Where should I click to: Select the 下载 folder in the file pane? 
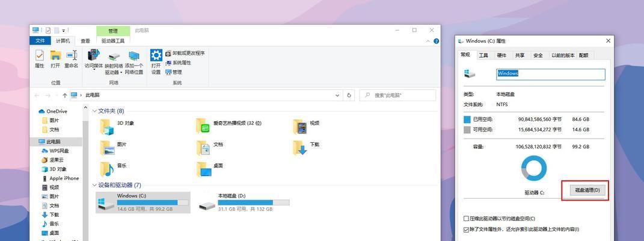[x=306, y=148]
